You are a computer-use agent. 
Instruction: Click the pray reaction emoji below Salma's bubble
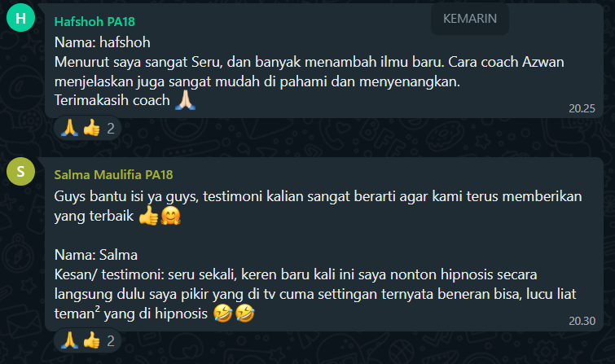point(69,340)
